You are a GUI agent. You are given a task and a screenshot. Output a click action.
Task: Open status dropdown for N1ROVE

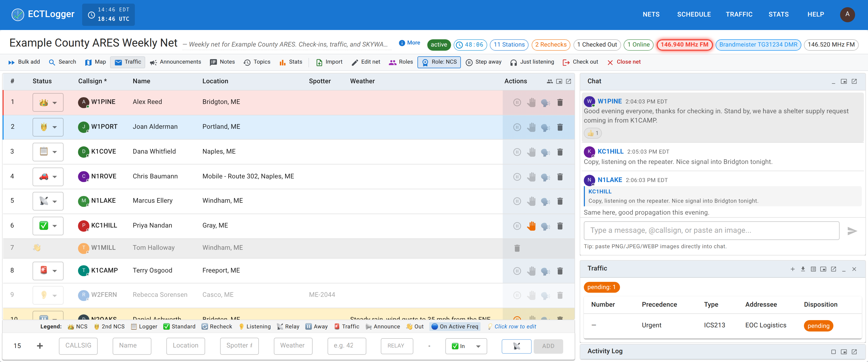point(48,177)
